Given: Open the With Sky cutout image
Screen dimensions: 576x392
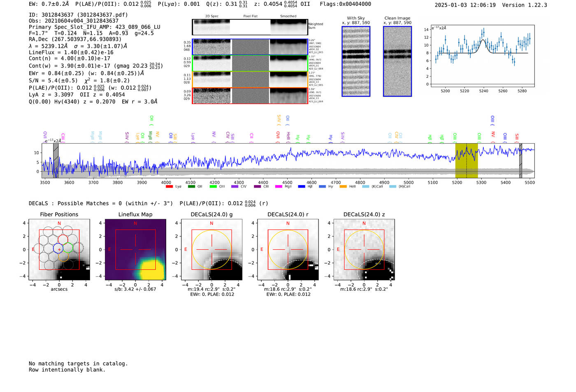Looking at the screenshot, I should (x=356, y=61).
